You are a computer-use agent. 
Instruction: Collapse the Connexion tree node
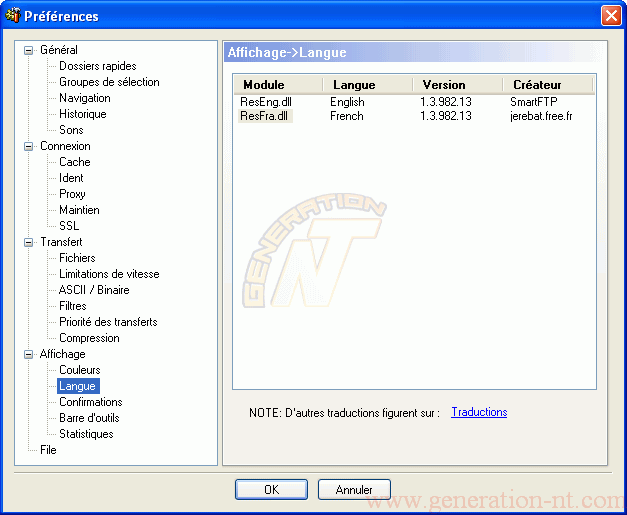(x=28, y=146)
